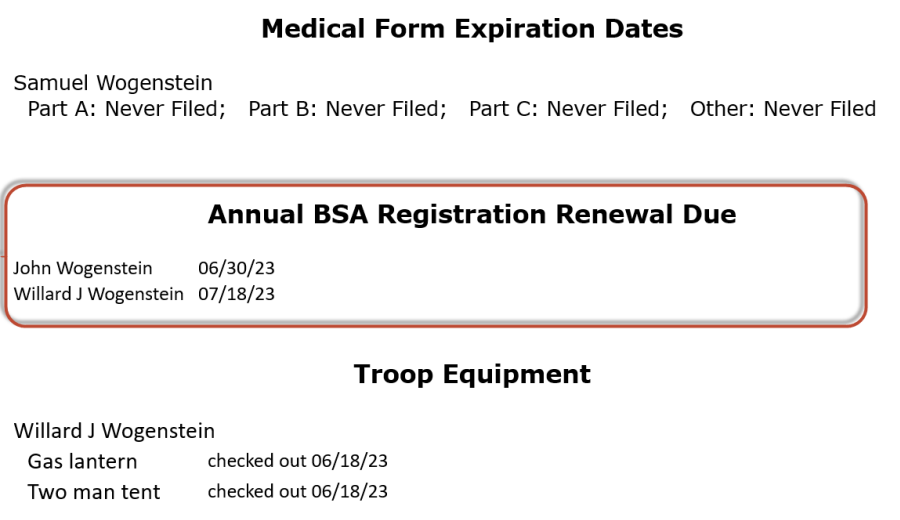
Task: Click Gas lantern checked out date
Action: 297,461
